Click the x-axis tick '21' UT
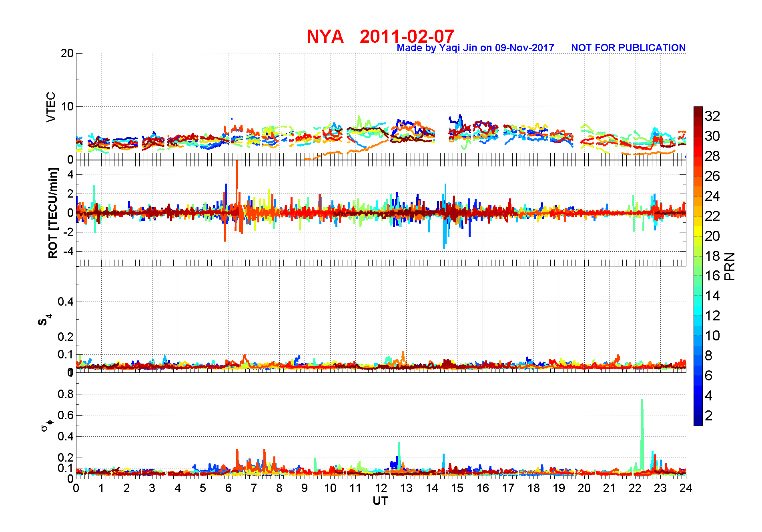The image size is (762, 532). click(x=610, y=488)
